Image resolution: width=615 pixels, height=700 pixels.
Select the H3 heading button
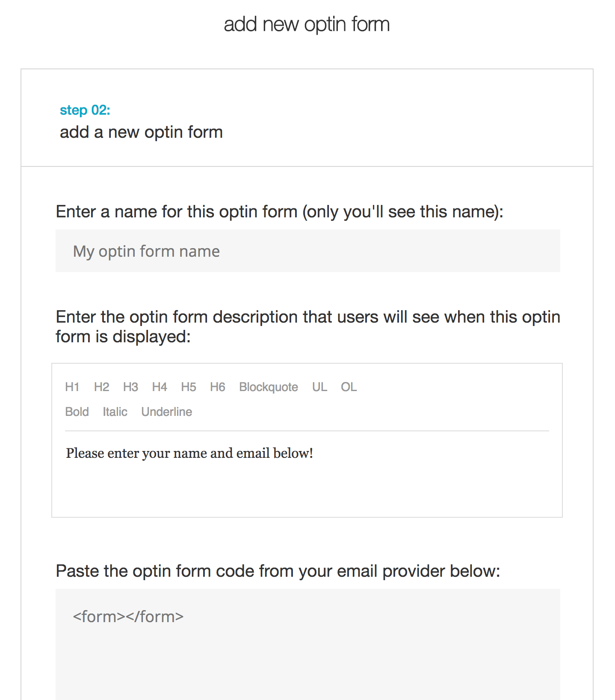point(130,387)
